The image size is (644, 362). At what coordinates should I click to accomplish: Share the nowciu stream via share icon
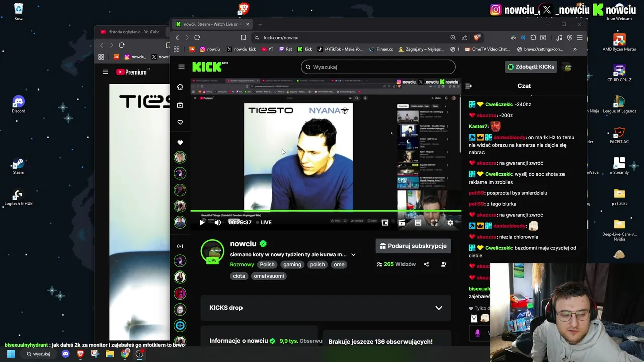[x=426, y=264]
